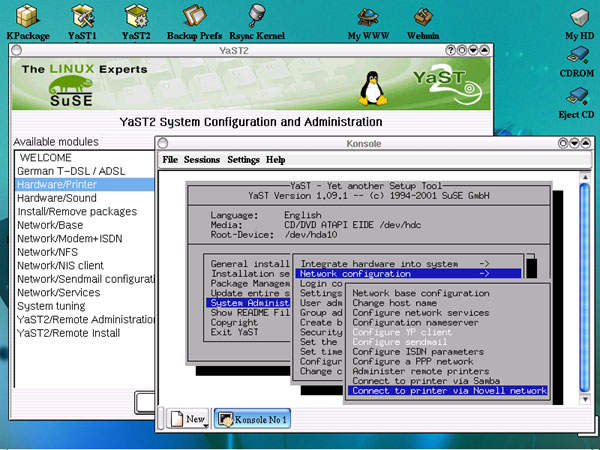This screenshot has width=600, height=450.
Task: Select 'Change host name' entry
Action: click(x=448, y=303)
